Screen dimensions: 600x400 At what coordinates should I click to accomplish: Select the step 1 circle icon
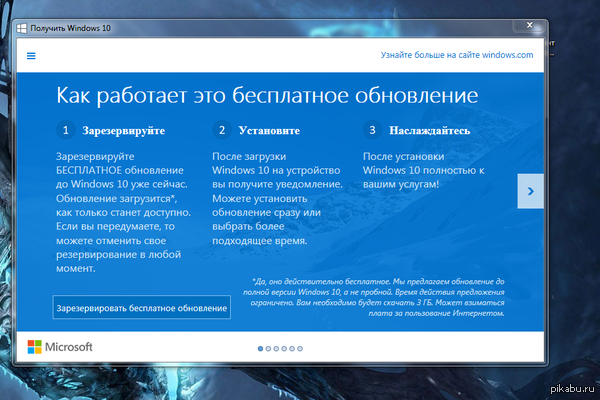[x=66, y=130]
